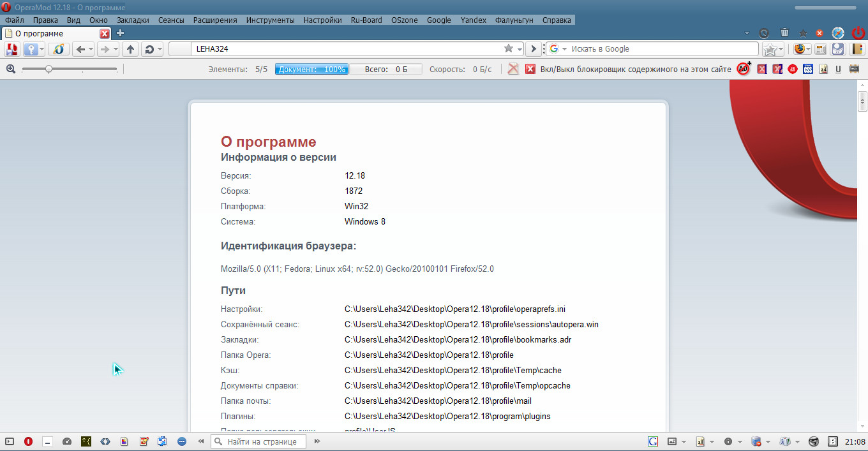Click the Internet Explorer icon in navigation toolbar

(58, 49)
